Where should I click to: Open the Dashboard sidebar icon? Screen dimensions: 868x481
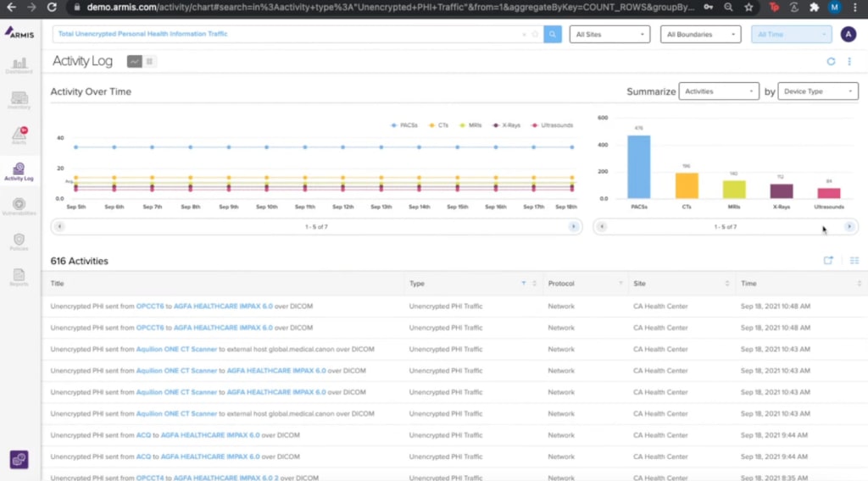19,66
